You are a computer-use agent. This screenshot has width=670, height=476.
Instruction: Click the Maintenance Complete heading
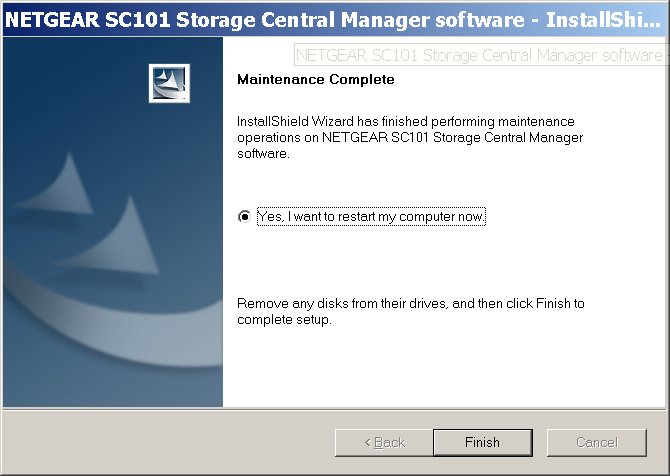(316, 79)
